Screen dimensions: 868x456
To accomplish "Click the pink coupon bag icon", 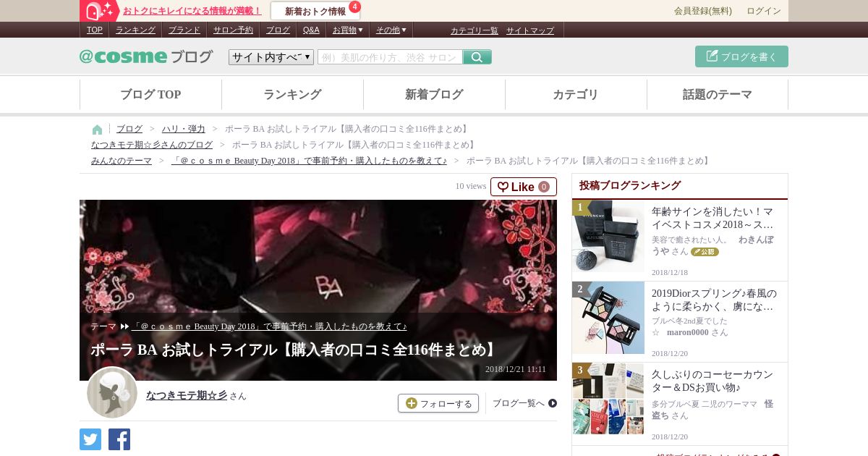I will pyautogui.click(x=98, y=10).
